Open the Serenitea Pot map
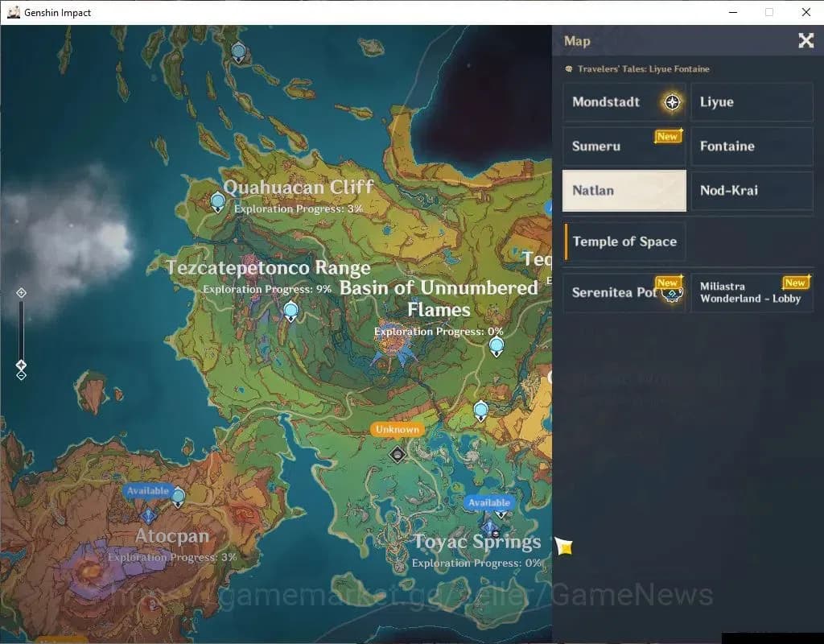The height and width of the screenshot is (644, 824). (624, 292)
